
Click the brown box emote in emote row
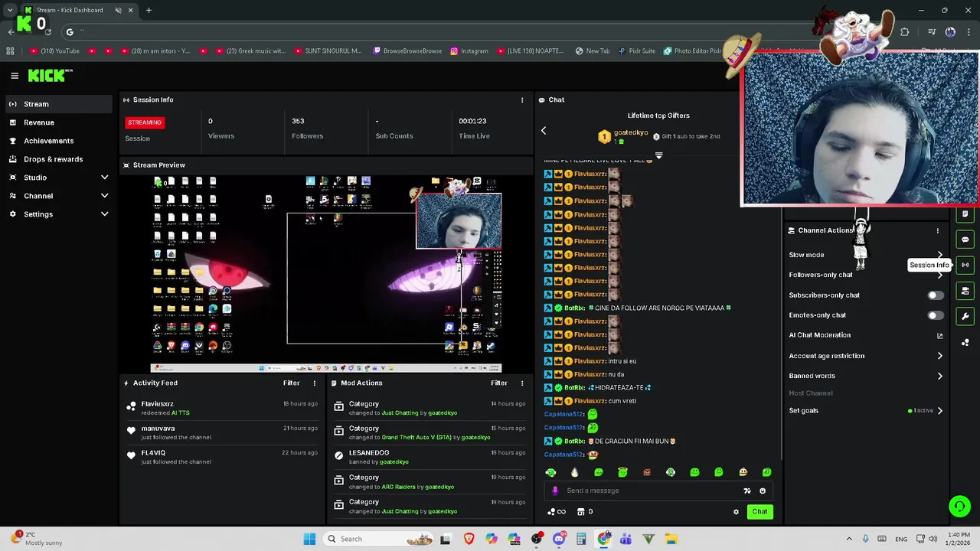coord(647,472)
